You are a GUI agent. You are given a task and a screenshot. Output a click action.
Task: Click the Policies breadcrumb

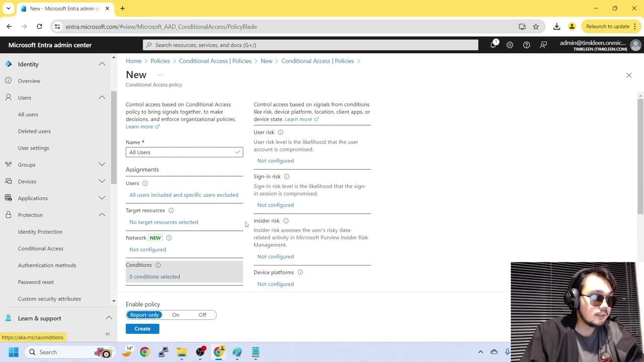coord(160,61)
